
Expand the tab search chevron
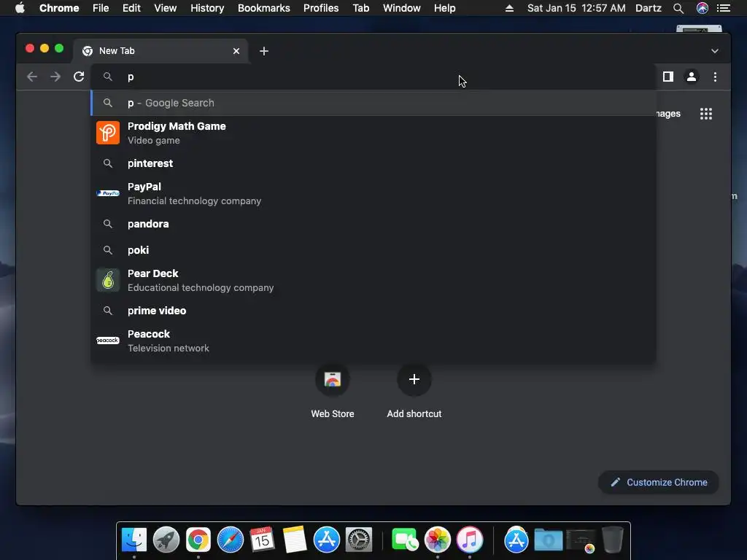[x=715, y=51]
